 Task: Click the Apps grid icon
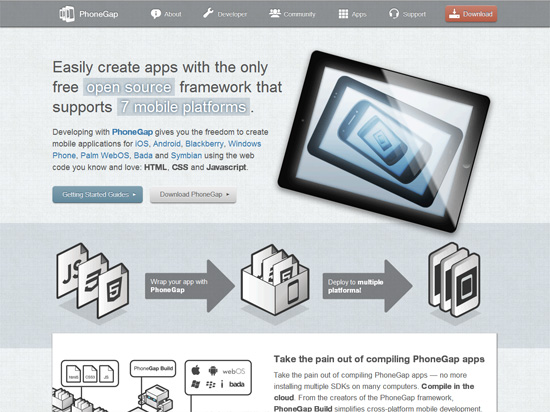343,14
